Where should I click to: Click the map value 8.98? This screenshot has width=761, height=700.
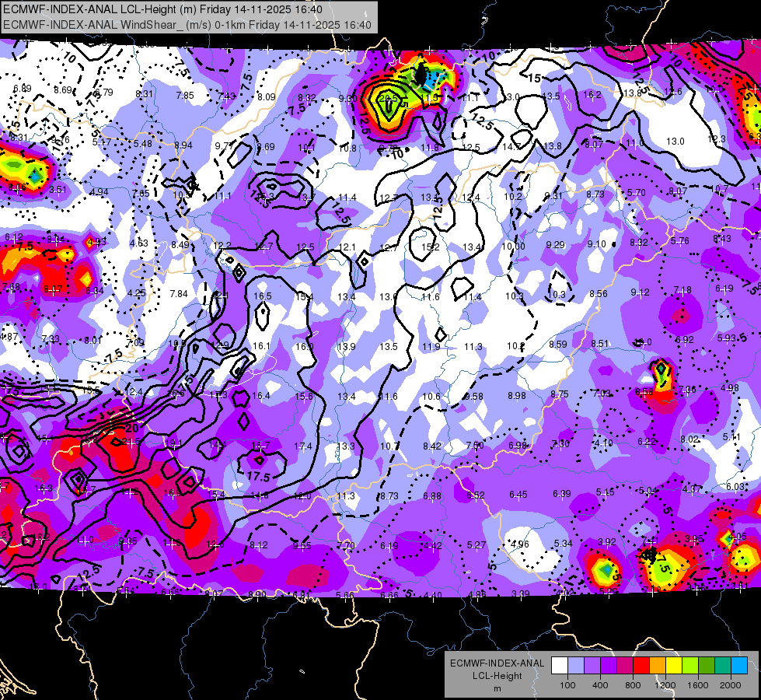coord(516,395)
